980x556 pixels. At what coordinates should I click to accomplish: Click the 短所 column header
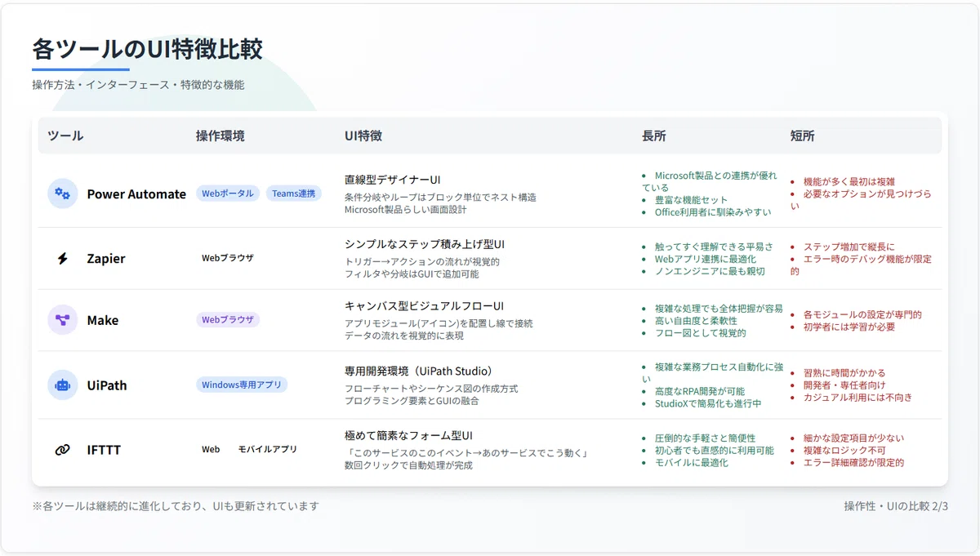coord(802,136)
